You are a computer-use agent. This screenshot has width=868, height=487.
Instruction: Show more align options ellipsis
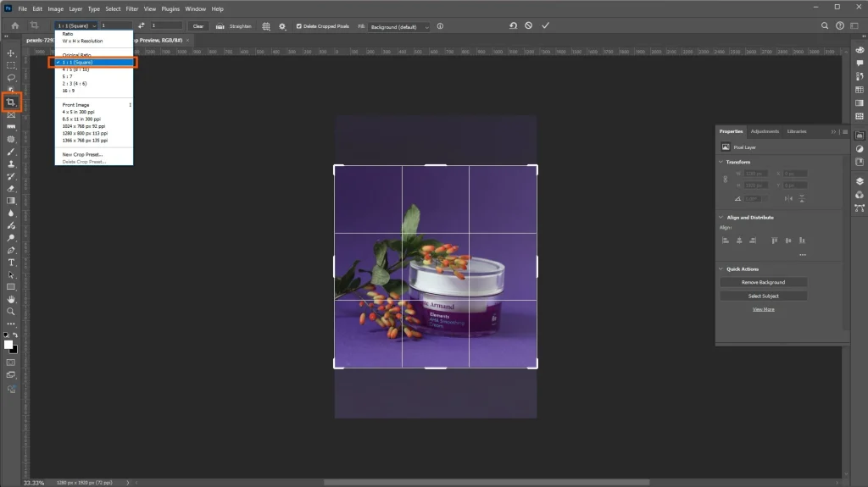803,255
